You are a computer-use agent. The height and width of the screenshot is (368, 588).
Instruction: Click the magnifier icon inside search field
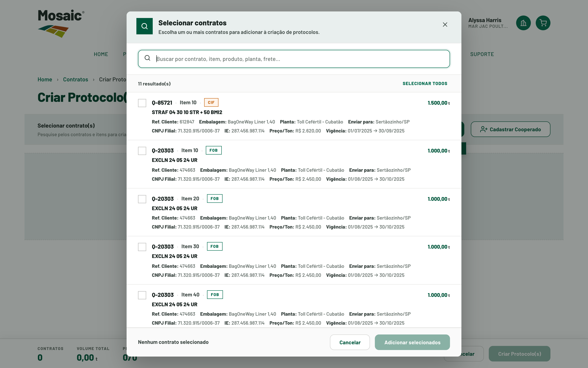pos(147,58)
